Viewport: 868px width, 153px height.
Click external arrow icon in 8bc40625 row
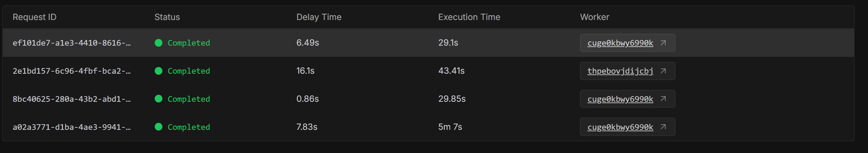(663, 99)
